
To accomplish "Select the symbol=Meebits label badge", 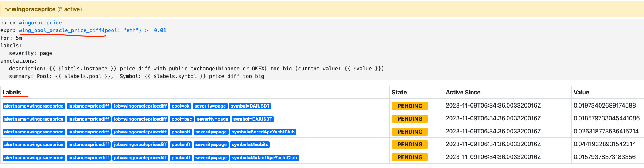I will (x=250, y=145).
